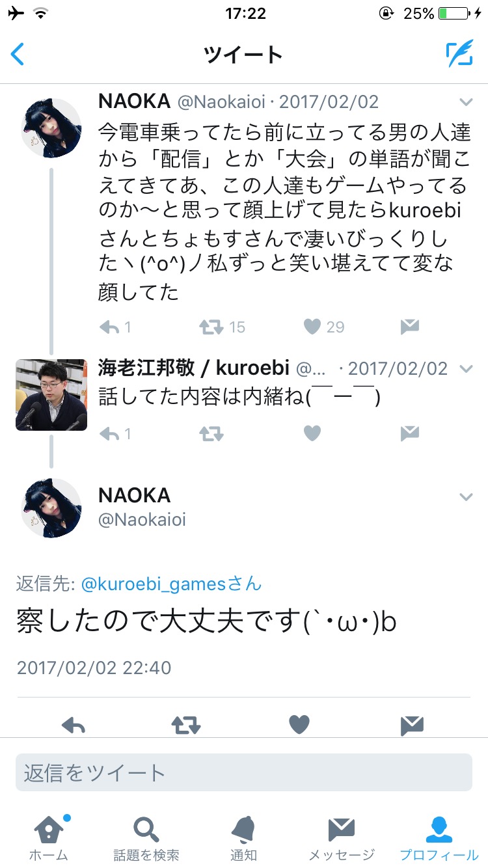Image resolution: width=488 pixels, height=868 pixels.
Task: Send first NAOKA tweet via direct message
Action: pyautogui.click(x=409, y=327)
